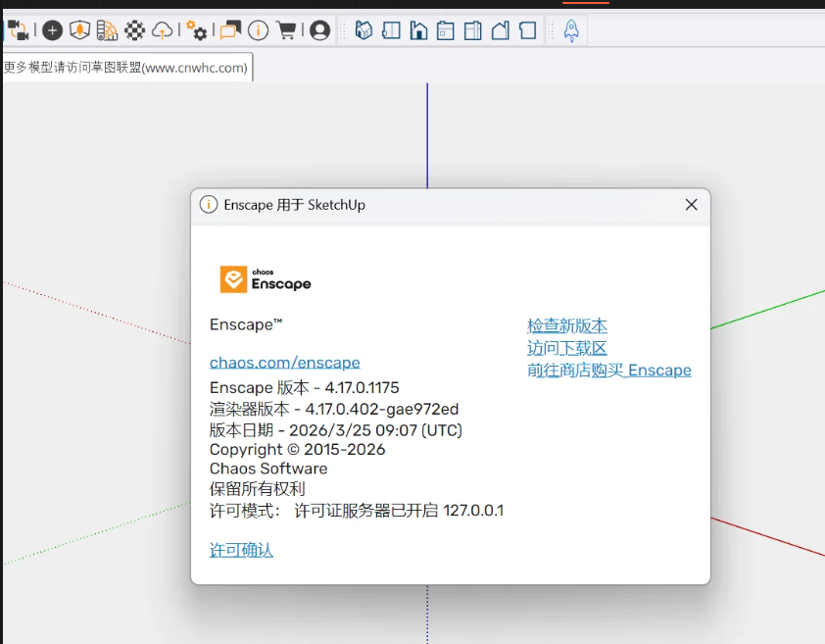
Task: Click the black circular plus icon
Action: pyautogui.click(x=52, y=30)
